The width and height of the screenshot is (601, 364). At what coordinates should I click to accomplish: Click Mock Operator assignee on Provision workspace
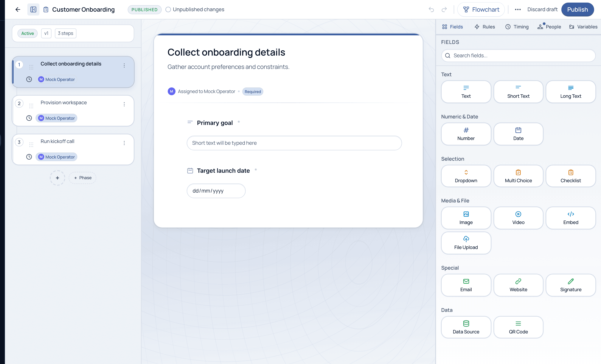56,118
